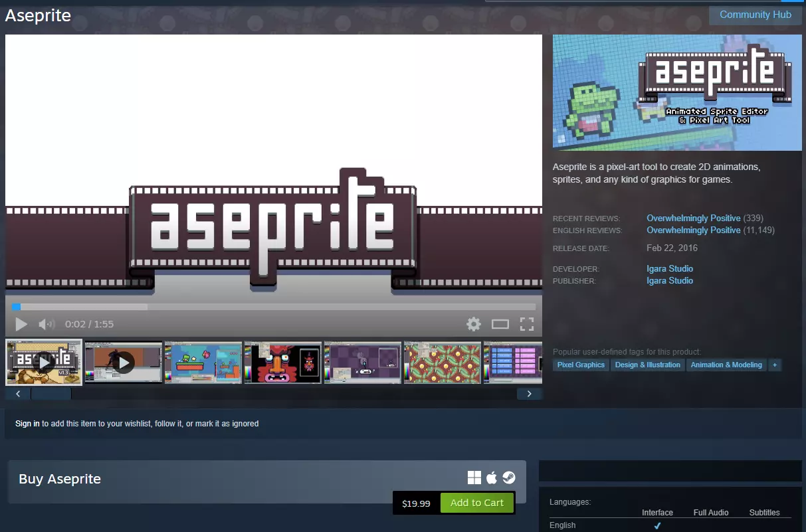Click the English interface checkmark
This screenshot has height=532, width=806.
[x=657, y=525]
